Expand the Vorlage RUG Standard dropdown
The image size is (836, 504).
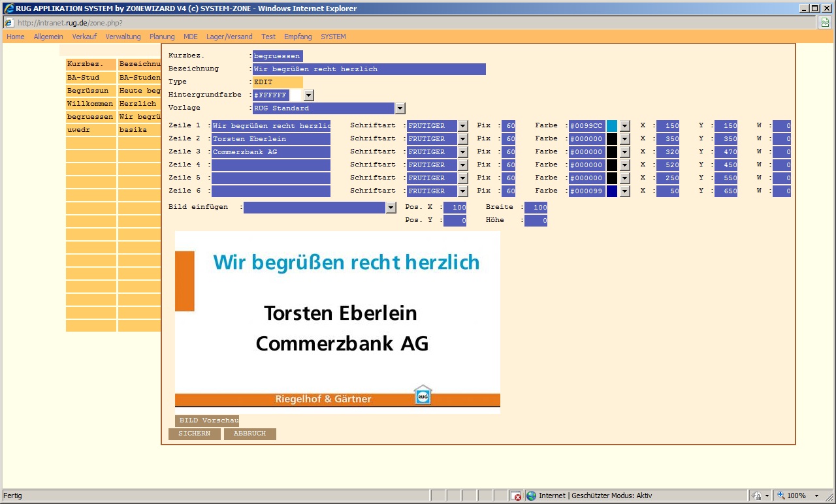(x=400, y=108)
